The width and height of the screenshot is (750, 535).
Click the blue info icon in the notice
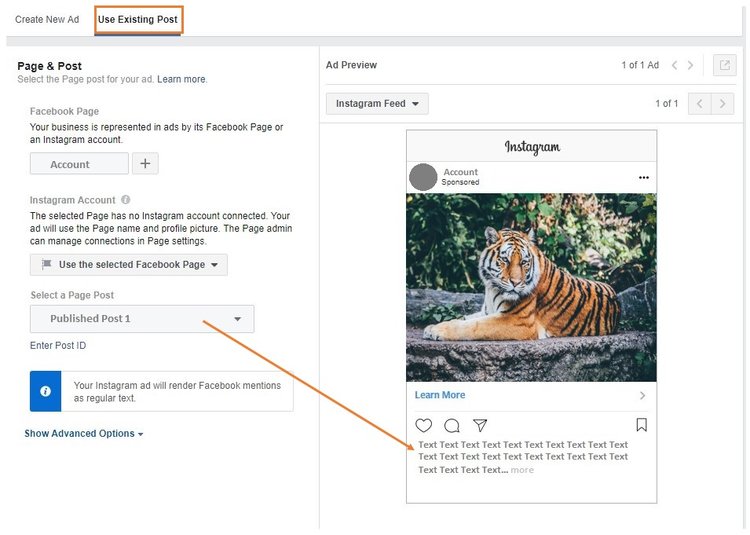coord(45,392)
